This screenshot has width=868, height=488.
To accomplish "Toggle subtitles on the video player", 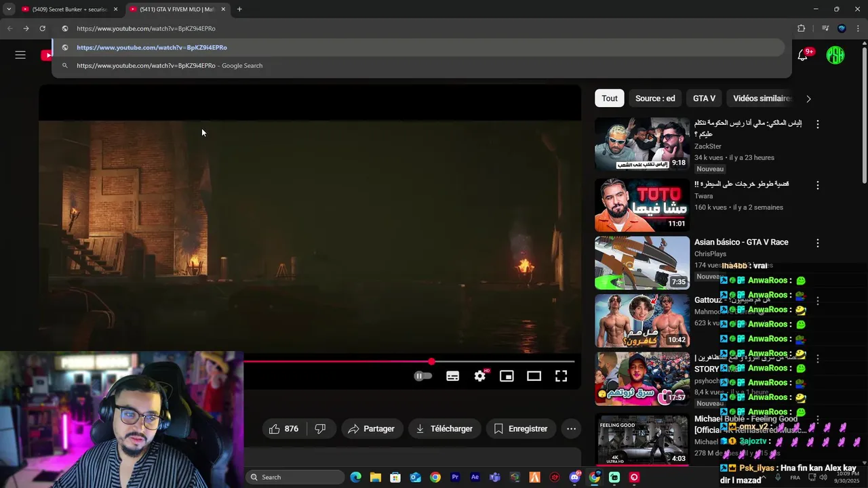I will pos(453,376).
